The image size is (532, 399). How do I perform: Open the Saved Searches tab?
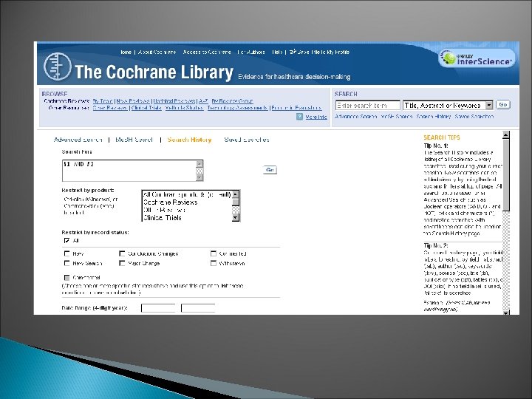(247, 140)
